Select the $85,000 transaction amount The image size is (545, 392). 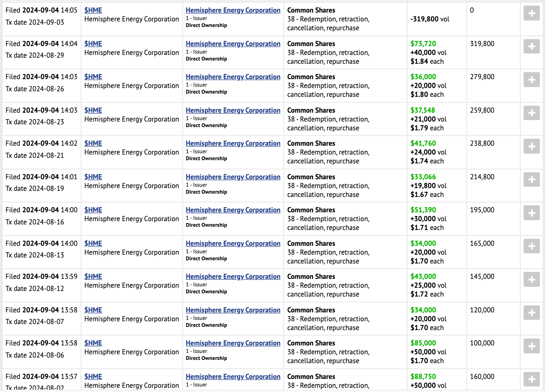tap(423, 343)
